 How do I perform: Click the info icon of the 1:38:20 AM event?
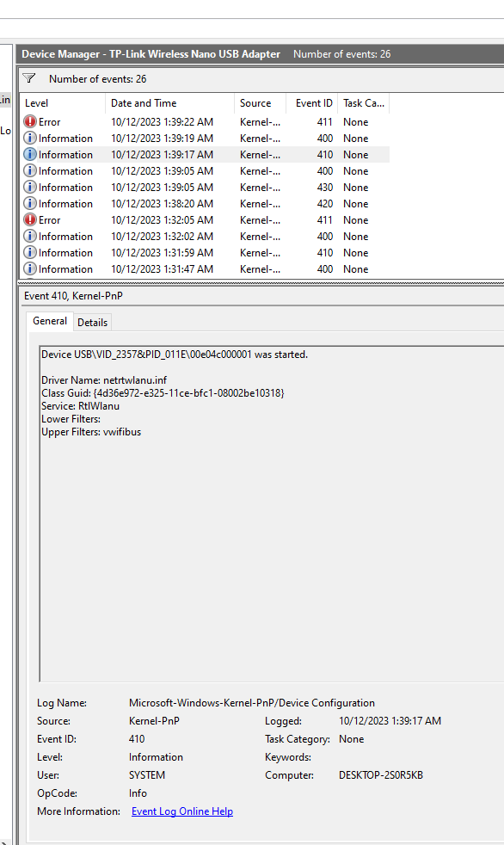tap(30, 204)
